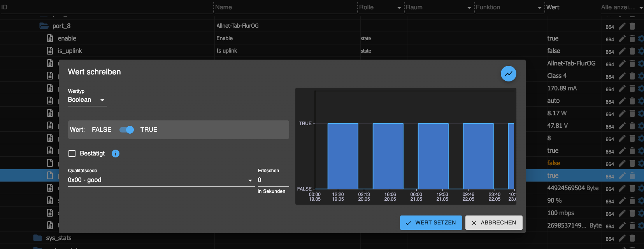The height and width of the screenshot is (249, 644).
Task: Open the Rolle column filter dropdown
Action: coord(399,8)
